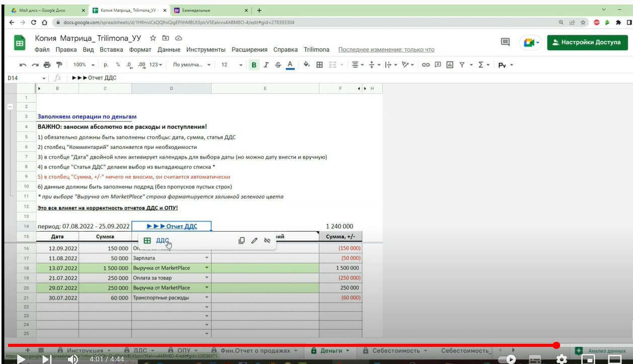Collapse the row group minus button
The width and height of the screenshot is (633, 364).
[x=10, y=107]
